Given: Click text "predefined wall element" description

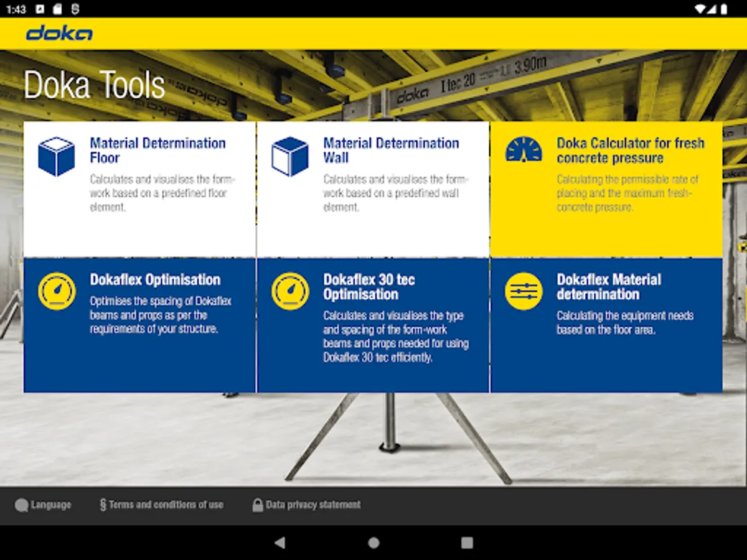Looking at the screenshot, I should (391, 200).
